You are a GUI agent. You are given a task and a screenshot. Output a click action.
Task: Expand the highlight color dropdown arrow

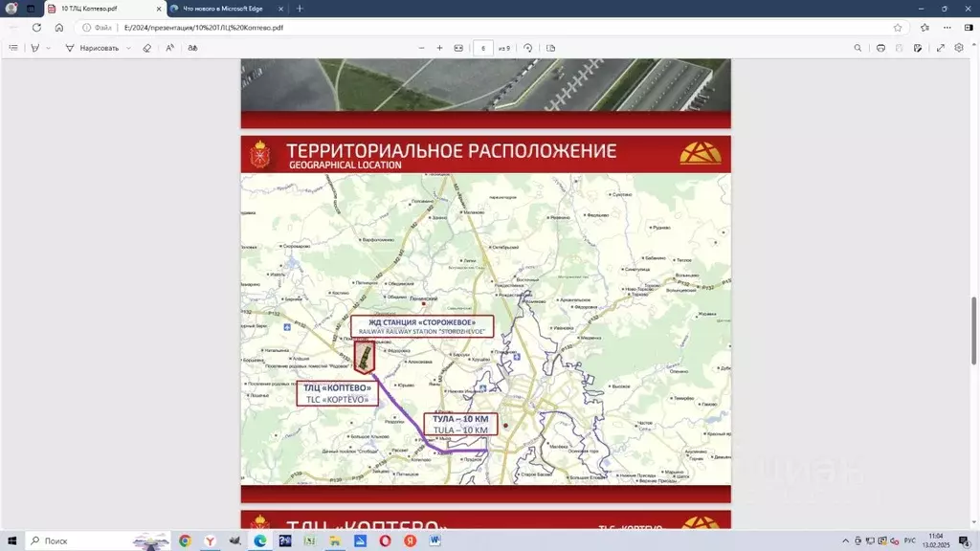pos(48,48)
